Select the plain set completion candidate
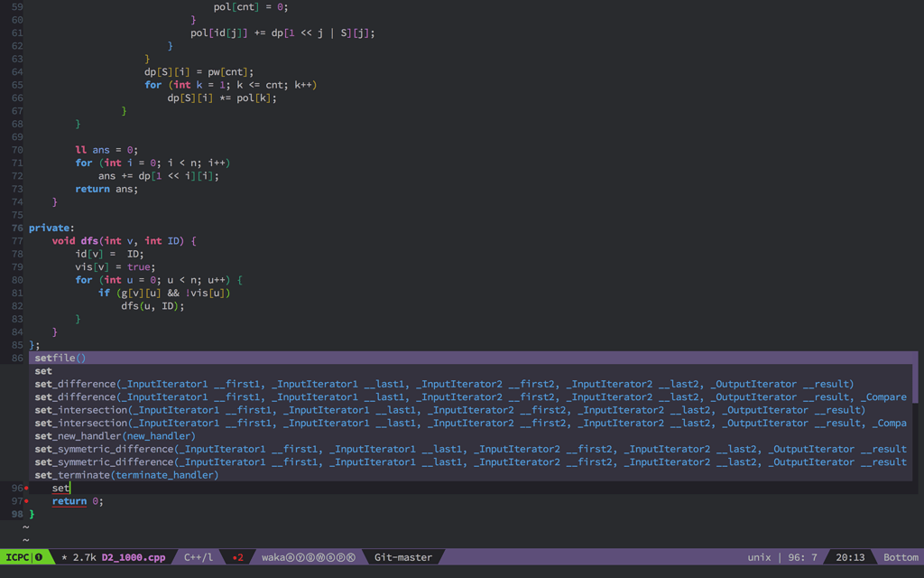The width and height of the screenshot is (924, 578). [42, 370]
